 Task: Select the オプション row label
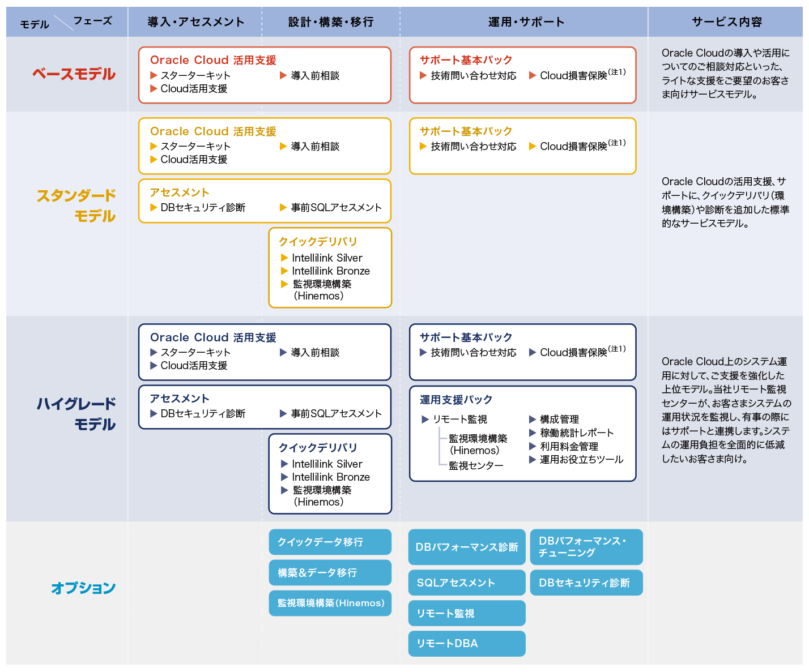coord(83,588)
